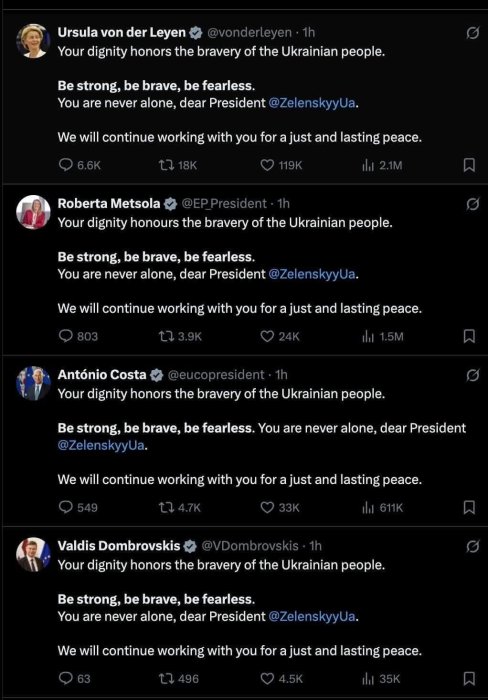Click @ZelenskyyUa mention in Dombrovskis's post
This screenshot has height=700, width=488.
[x=312, y=617]
